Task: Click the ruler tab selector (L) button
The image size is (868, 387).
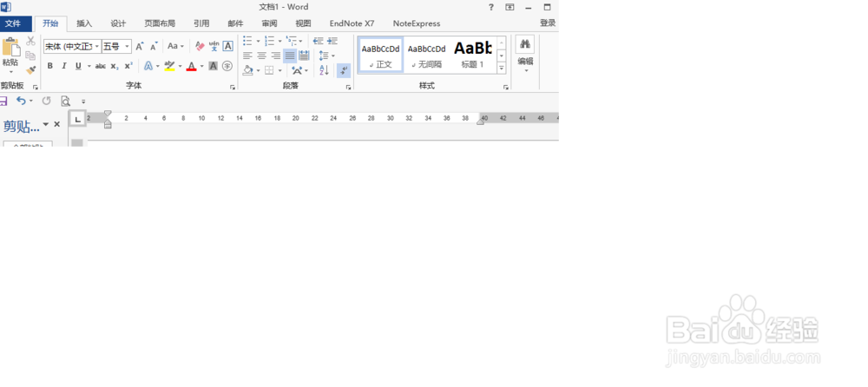Action: pyautogui.click(x=78, y=119)
